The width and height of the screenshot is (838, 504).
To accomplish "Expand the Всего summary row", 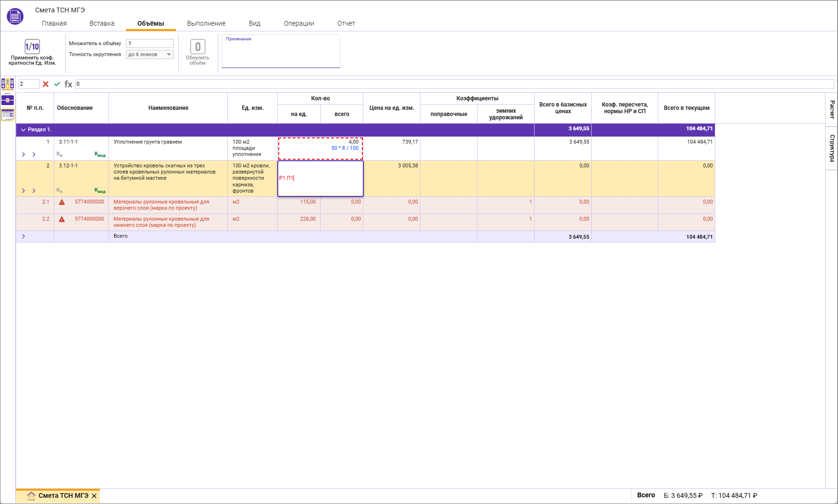I will [x=23, y=236].
